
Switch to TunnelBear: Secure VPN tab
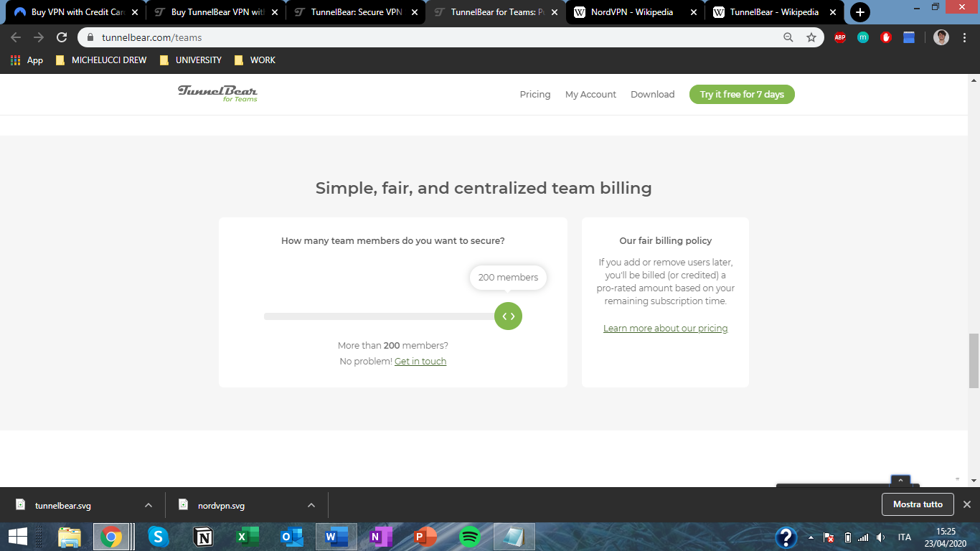pos(355,12)
